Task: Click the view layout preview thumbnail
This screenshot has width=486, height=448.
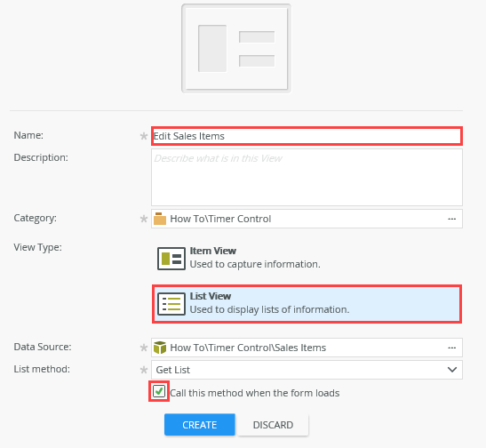Action: coord(236,48)
